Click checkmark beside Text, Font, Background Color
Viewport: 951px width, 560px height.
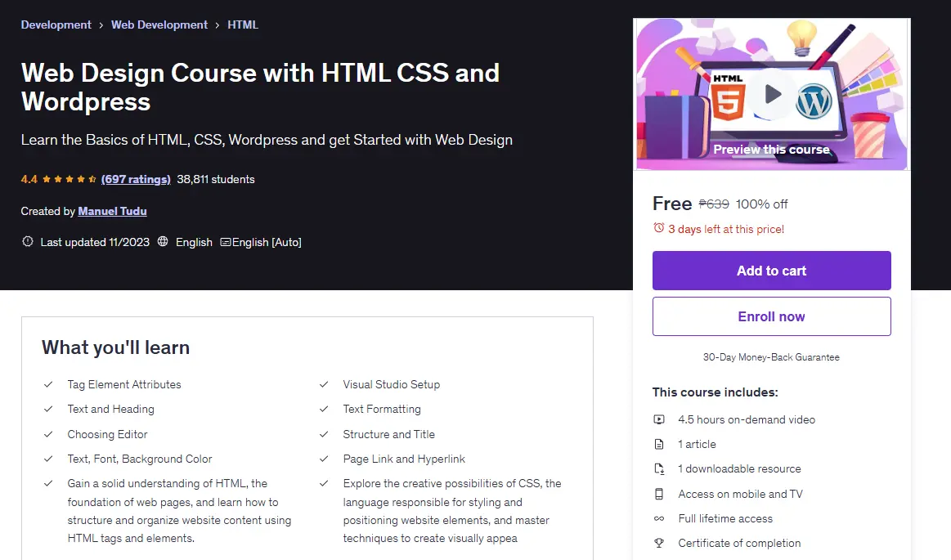coord(48,459)
